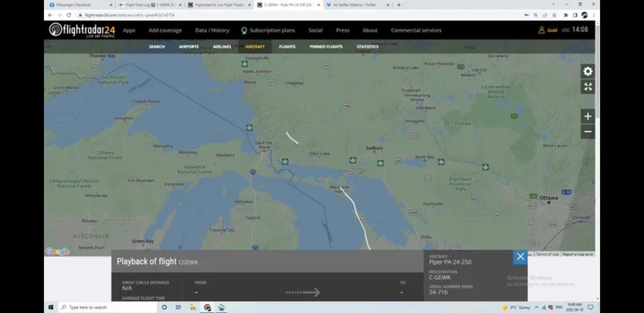Close the flight playback panel
Viewport: 644px width, 313px height.
(x=520, y=257)
